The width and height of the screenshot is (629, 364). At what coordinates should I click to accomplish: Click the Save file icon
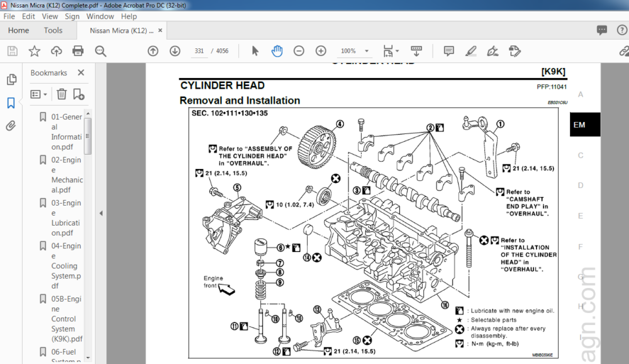pos(13,51)
